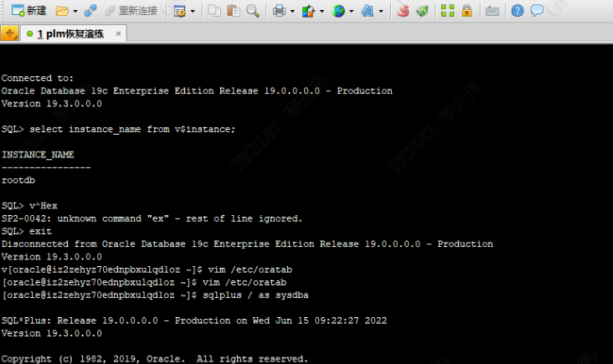Click the 新建 new session button
Screen dimensions: 613x364
point(29,11)
